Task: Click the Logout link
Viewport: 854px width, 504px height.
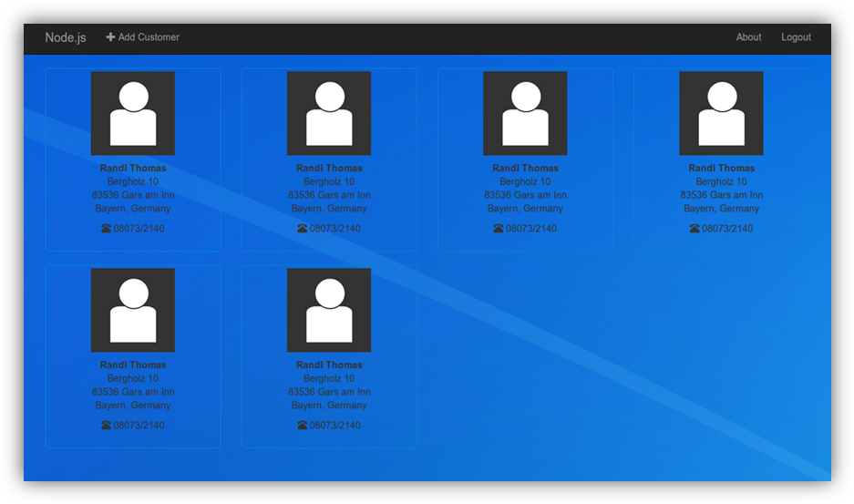Action: point(796,37)
